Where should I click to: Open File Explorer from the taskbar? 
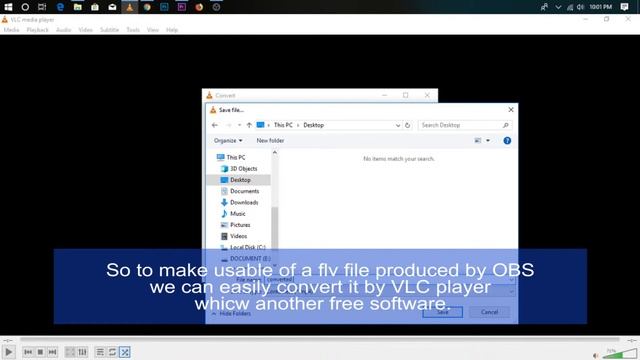[78, 7]
